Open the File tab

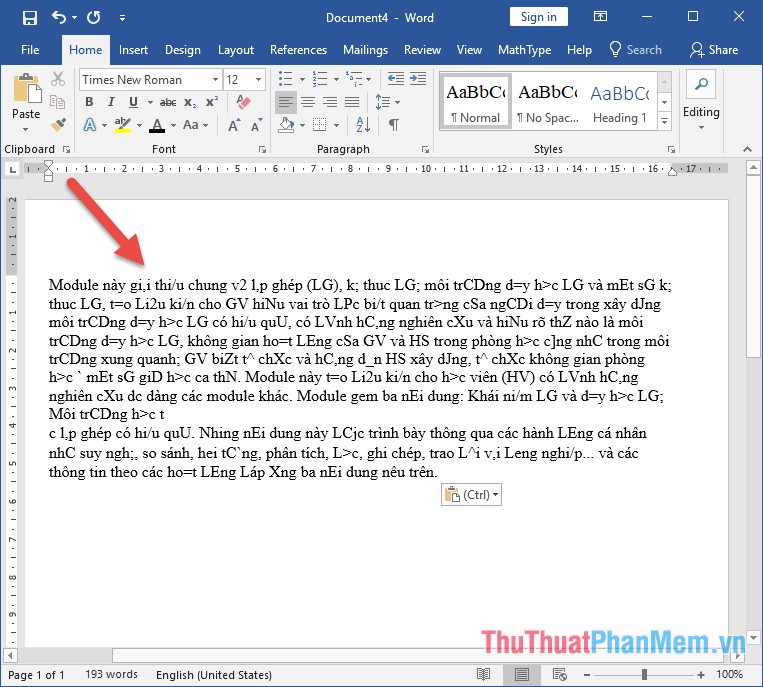pos(30,50)
